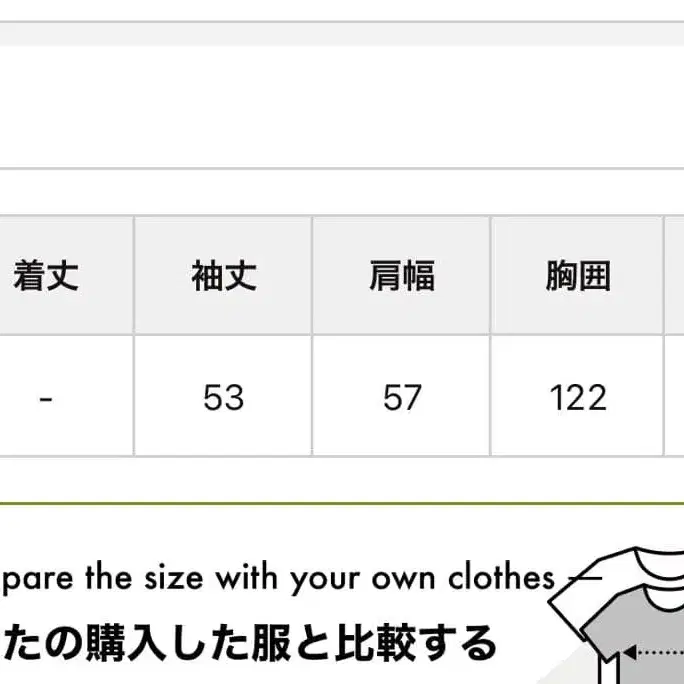Click the dash value under 着丈
Screen dimensions: 684x684
(x=46, y=397)
